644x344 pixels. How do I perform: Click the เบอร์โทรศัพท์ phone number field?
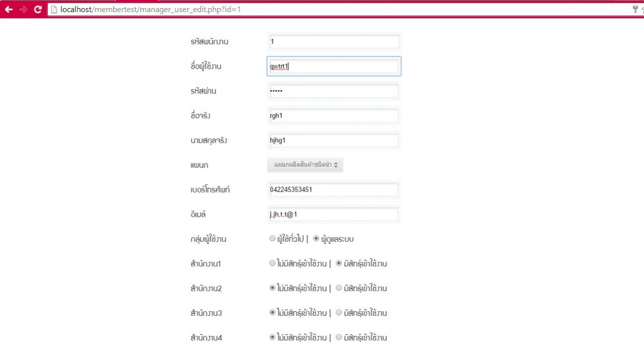334,190
